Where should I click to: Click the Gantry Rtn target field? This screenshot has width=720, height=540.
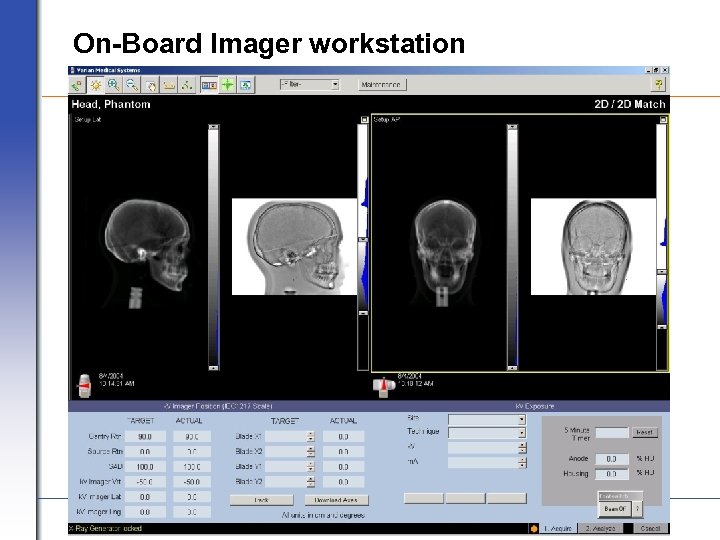145,437
